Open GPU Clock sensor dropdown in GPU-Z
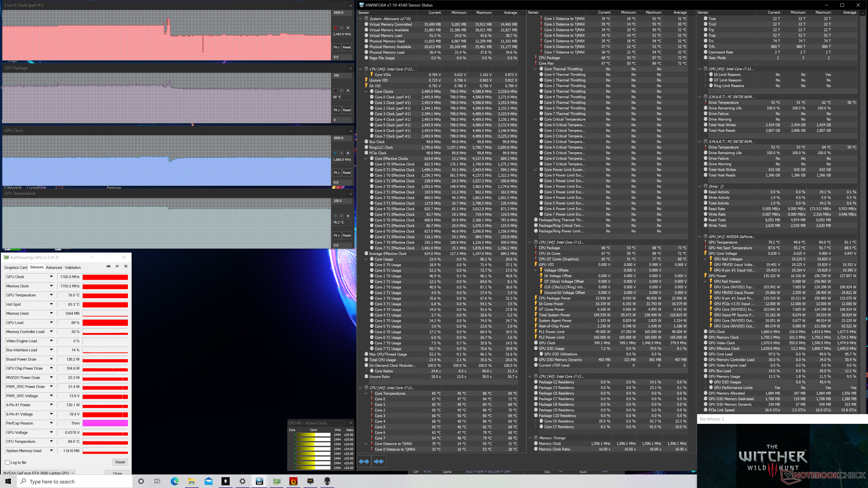 pos(51,277)
